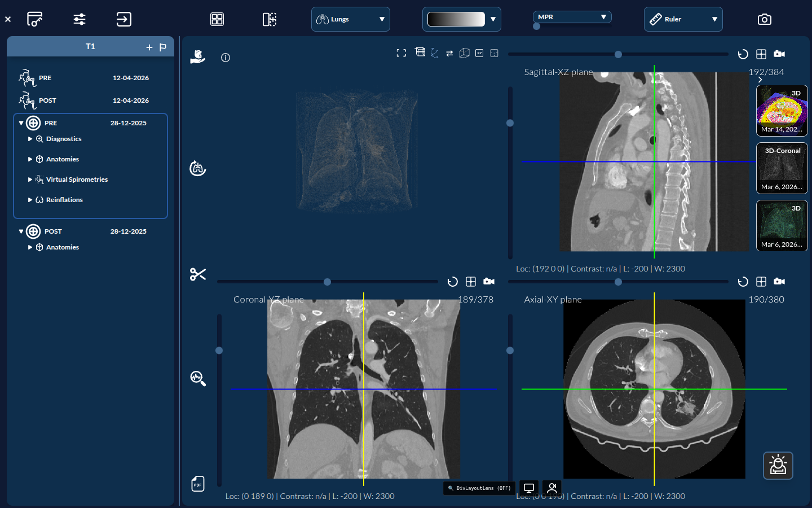Image resolution: width=812 pixels, height=508 pixels.
Task: Adjust the Sagittal vertical slider handle
Action: point(510,123)
